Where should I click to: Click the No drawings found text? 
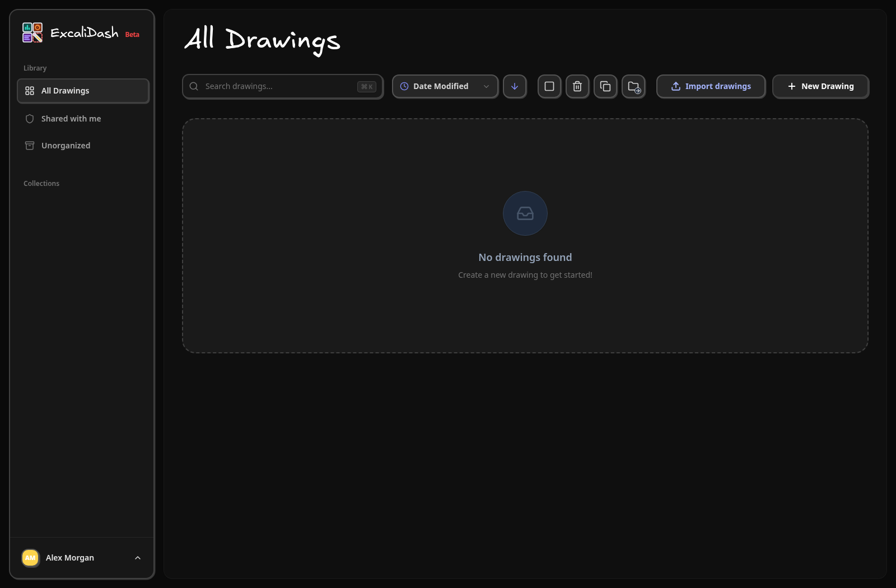pyautogui.click(x=525, y=258)
